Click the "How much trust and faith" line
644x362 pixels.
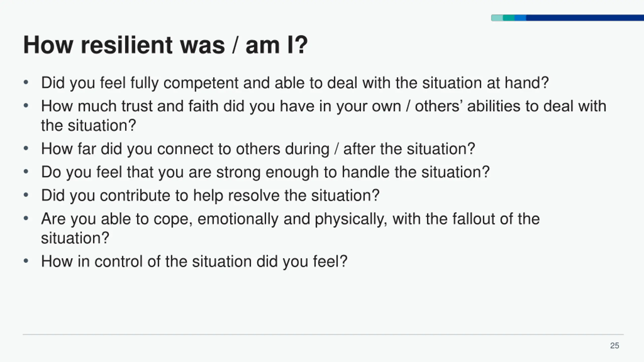324,106
